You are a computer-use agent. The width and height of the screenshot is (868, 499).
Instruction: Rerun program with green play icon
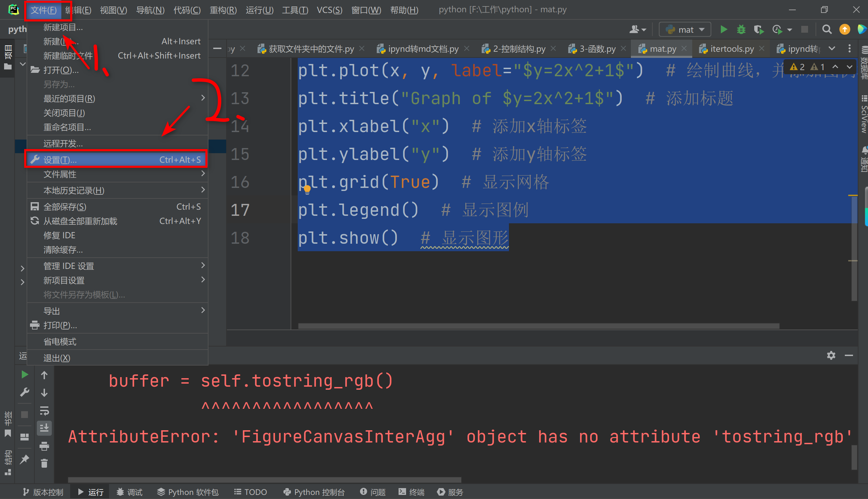24,375
